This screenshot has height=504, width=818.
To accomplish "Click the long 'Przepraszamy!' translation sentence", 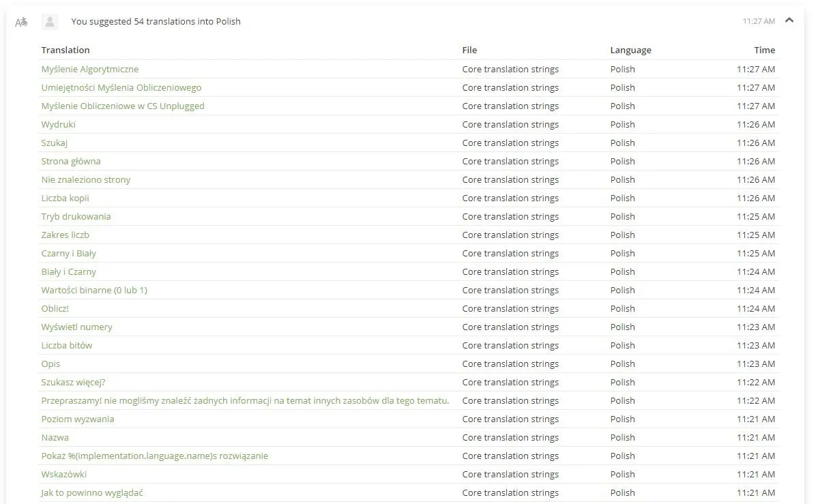I will [245, 401].
